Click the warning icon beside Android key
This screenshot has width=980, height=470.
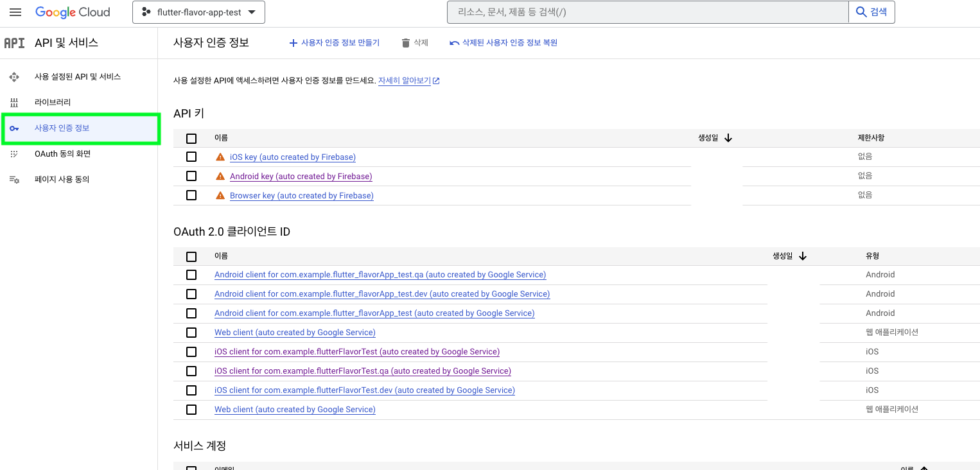pos(220,176)
